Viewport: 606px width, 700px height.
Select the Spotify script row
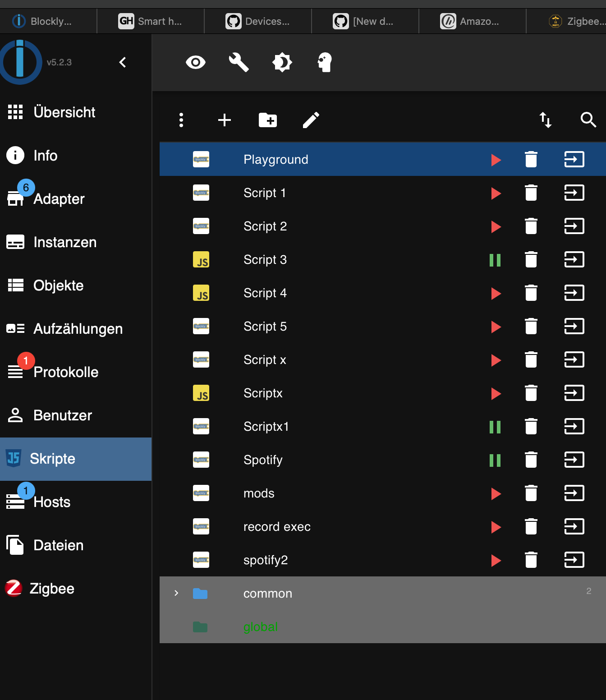263,460
